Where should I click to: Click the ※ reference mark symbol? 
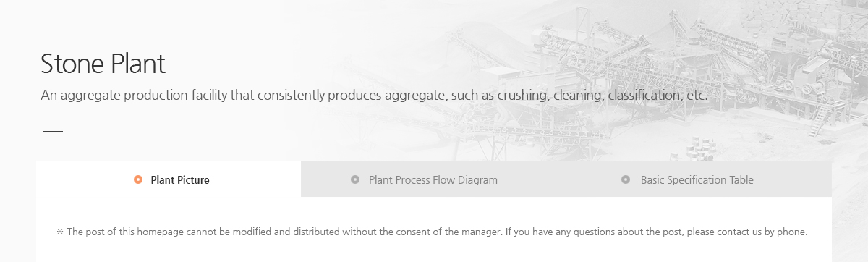[60, 232]
